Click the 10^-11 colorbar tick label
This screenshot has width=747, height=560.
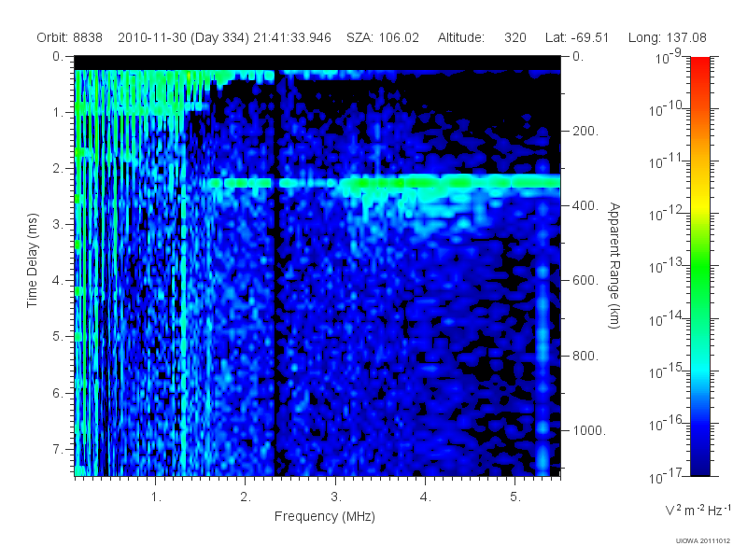pyautogui.click(x=666, y=161)
